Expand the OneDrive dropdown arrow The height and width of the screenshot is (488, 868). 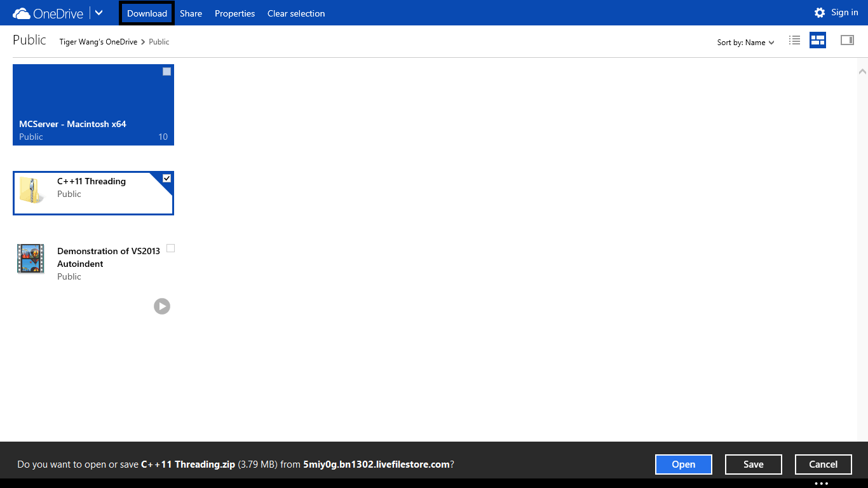coord(99,13)
